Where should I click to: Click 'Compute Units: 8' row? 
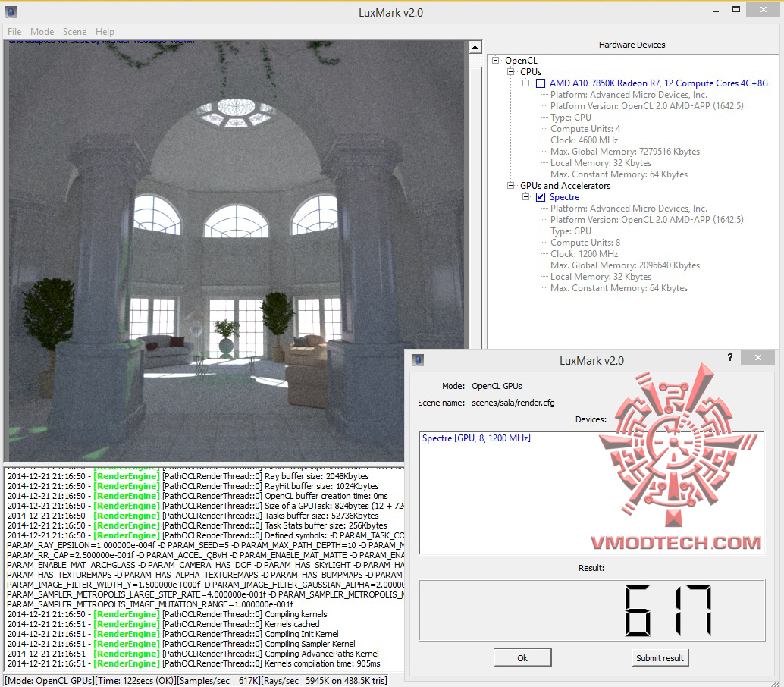pyautogui.click(x=585, y=243)
